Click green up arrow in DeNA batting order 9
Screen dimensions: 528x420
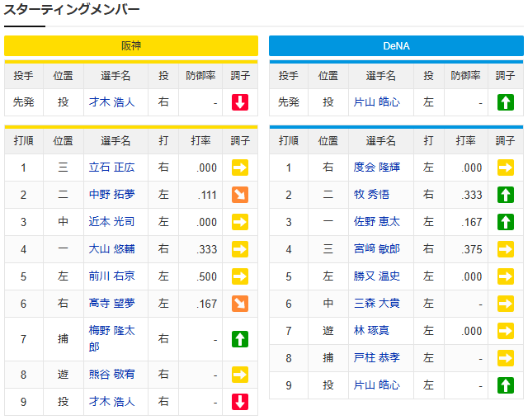506,385
